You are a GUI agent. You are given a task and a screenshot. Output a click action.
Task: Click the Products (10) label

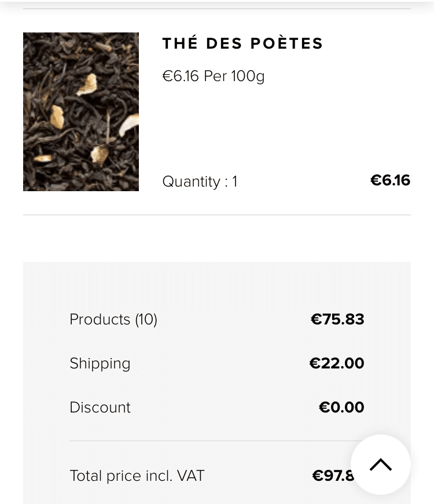click(113, 320)
